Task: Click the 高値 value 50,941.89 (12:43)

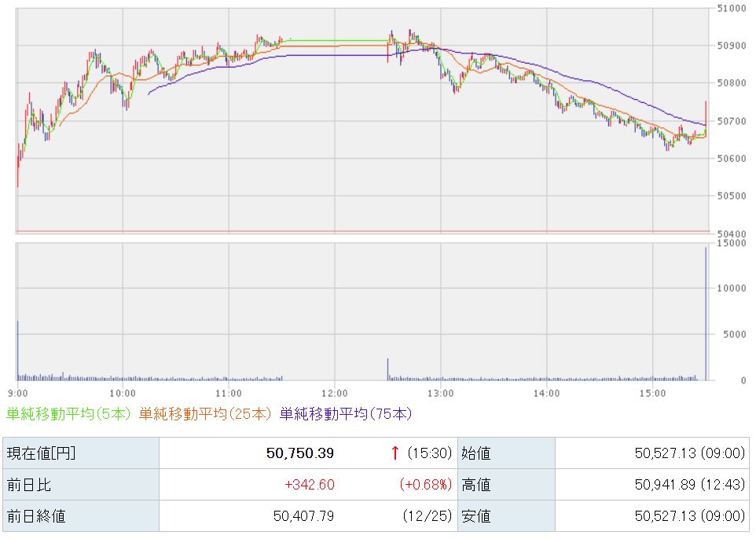Action: point(688,485)
